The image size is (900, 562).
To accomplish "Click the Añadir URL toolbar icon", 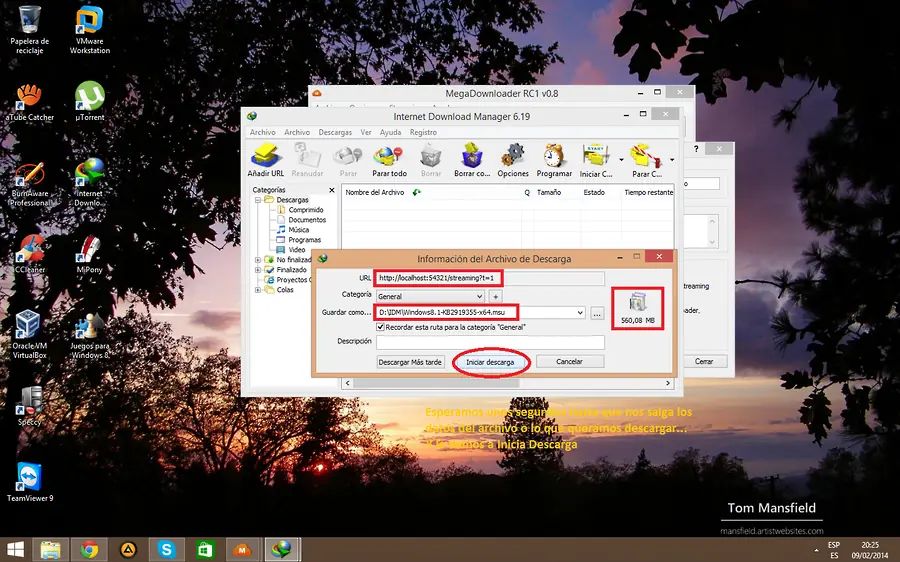I will (265, 160).
